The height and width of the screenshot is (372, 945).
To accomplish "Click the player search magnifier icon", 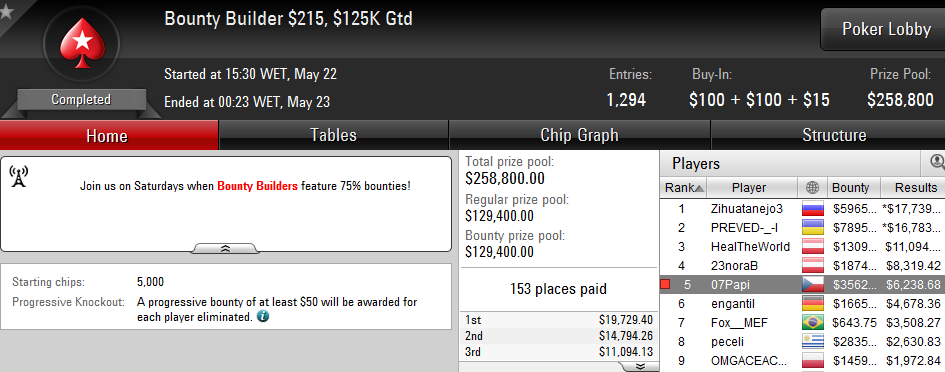I will click(937, 163).
